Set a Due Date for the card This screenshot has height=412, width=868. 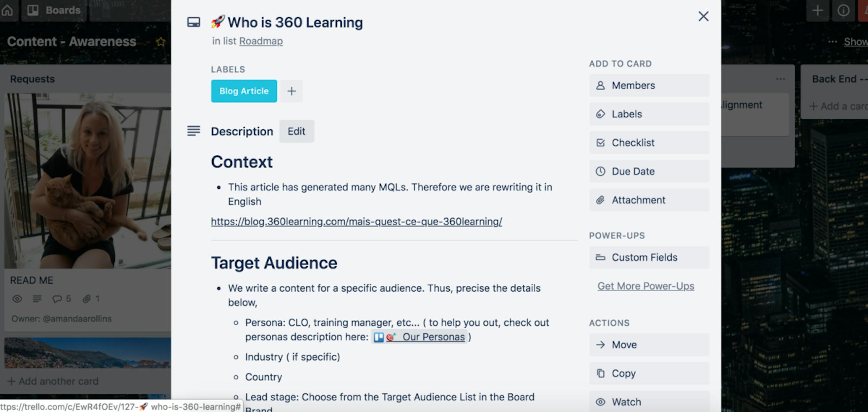click(649, 171)
